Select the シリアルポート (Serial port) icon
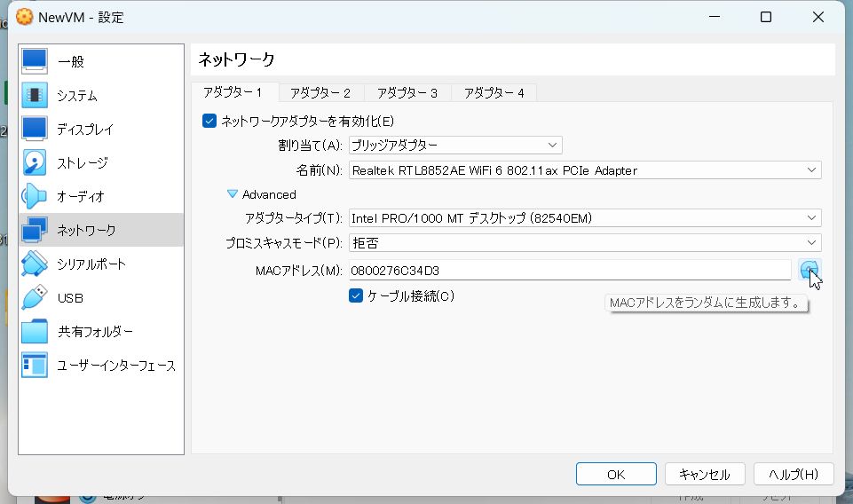 pos(35,264)
